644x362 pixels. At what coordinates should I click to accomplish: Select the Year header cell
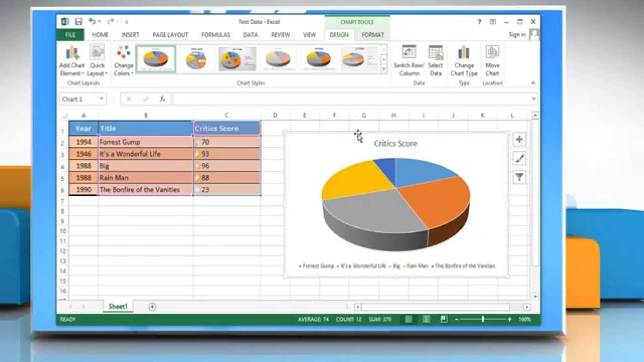tap(84, 128)
